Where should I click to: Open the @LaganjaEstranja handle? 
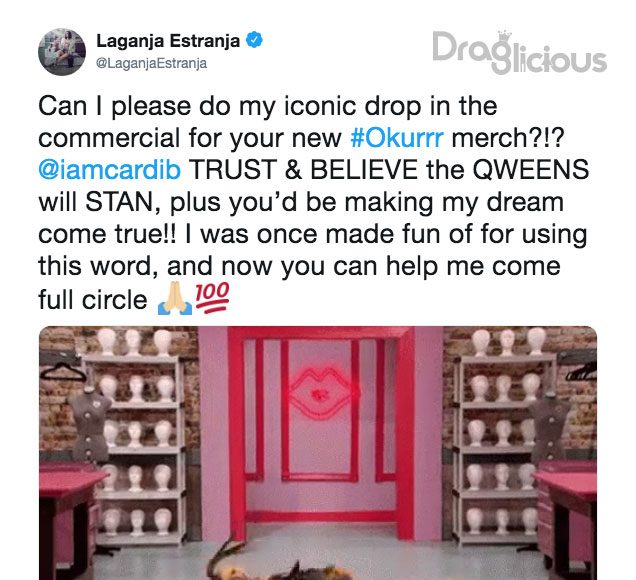[x=151, y=63]
